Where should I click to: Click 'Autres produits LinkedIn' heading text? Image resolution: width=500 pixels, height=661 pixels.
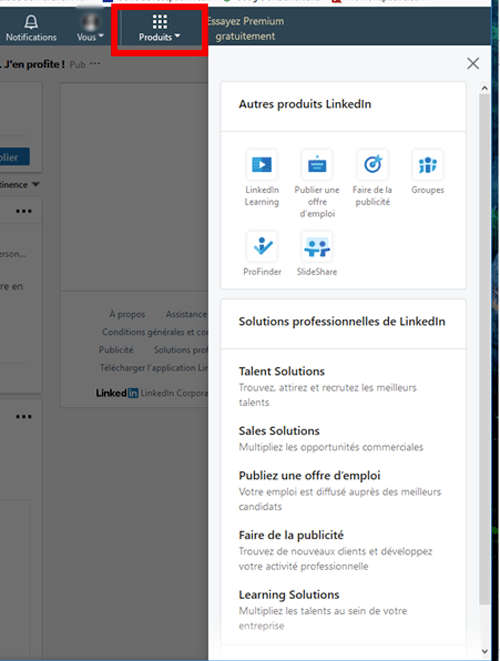coord(305,104)
